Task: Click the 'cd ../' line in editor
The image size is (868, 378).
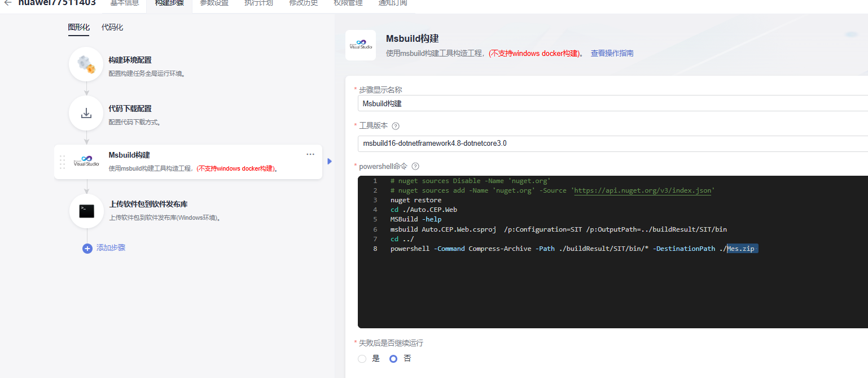Action: [x=402, y=239]
